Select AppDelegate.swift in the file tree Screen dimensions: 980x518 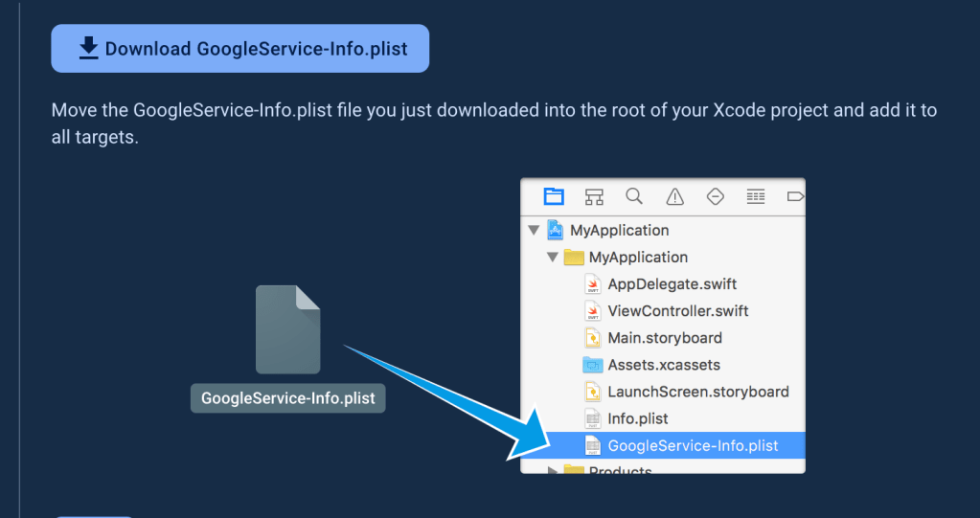tap(672, 284)
